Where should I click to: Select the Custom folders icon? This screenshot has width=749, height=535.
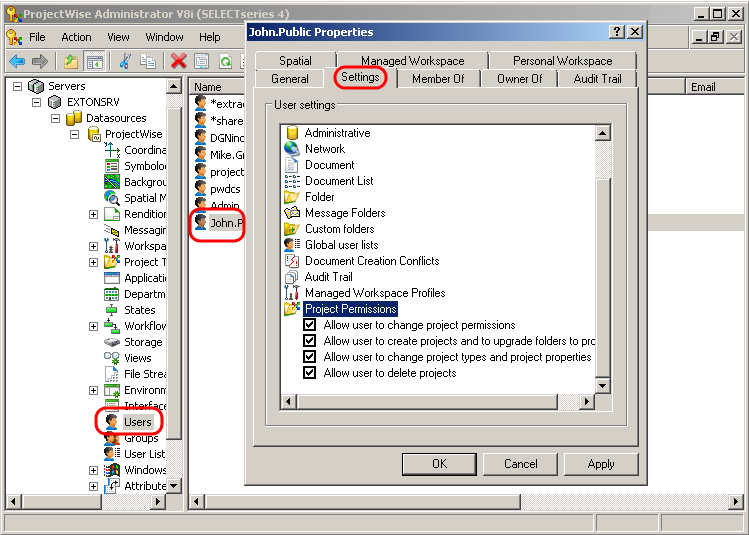(x=292, y=229)
